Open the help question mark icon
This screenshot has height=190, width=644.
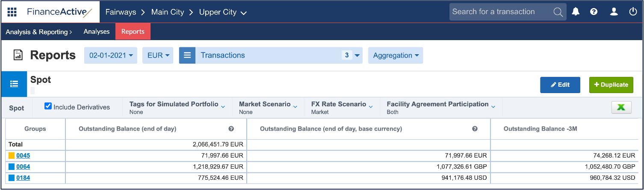594,12
